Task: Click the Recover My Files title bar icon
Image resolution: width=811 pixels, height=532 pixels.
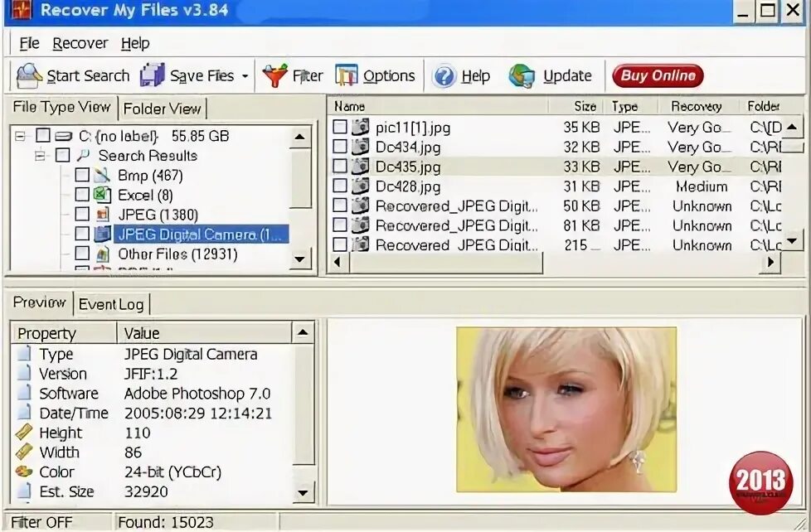Action: point(22,9)
